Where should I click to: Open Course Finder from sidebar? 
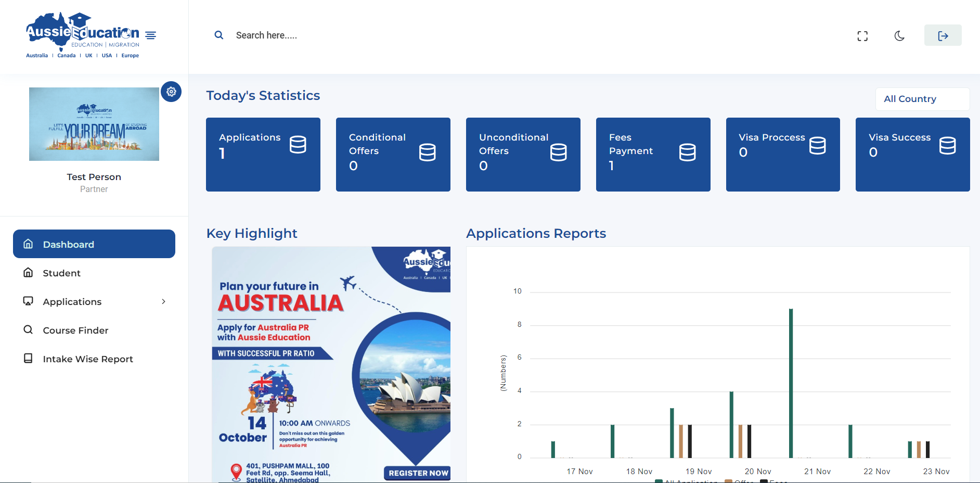[75, 331]
